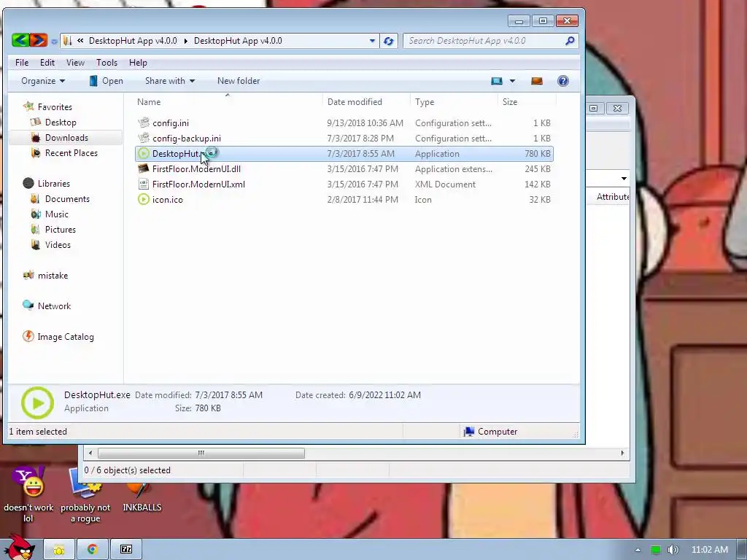
Task: Select Network in the navigation pane
Action: tap(54, 306)
